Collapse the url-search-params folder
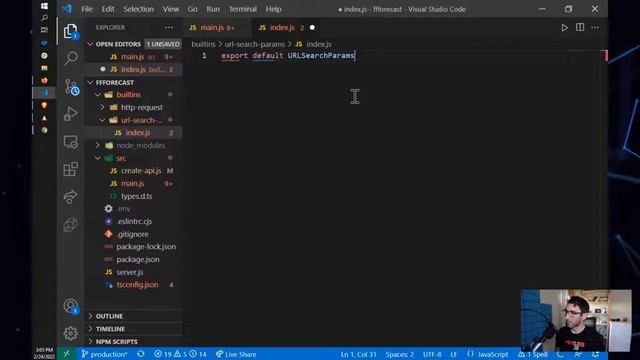Screen dimensions: 640x360 [x=102, y=120]
